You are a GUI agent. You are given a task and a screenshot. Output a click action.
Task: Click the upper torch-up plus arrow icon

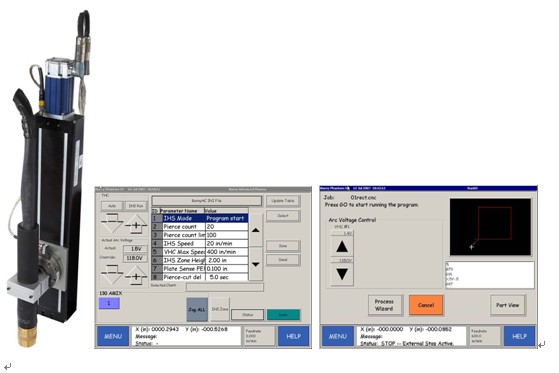[136, 224]
